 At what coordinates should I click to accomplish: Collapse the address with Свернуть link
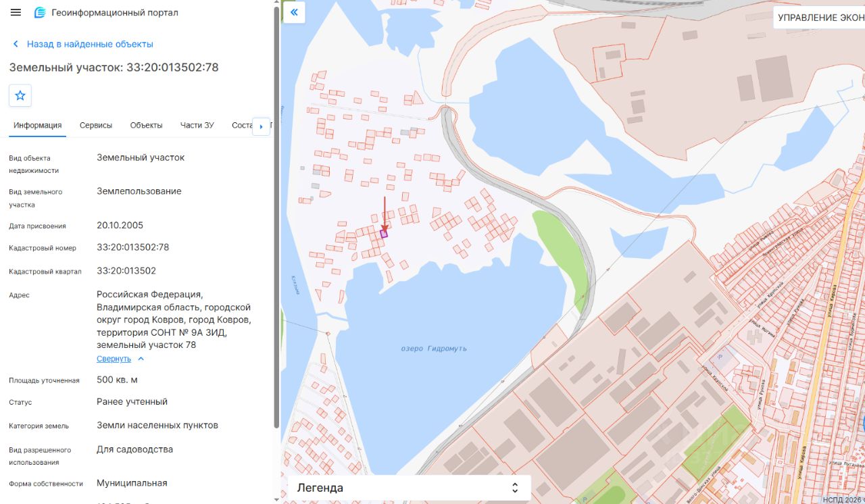(114, 359)
